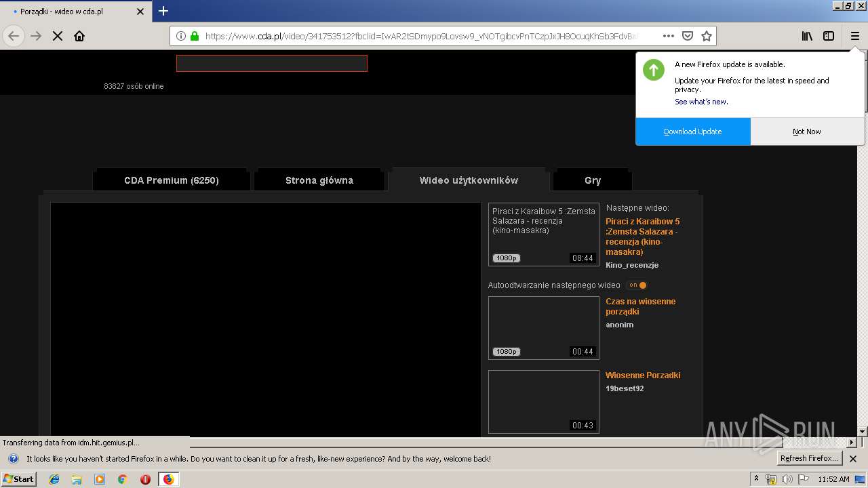Open the Firefox home page
This screenshot has width=868, height=488.
79,36
